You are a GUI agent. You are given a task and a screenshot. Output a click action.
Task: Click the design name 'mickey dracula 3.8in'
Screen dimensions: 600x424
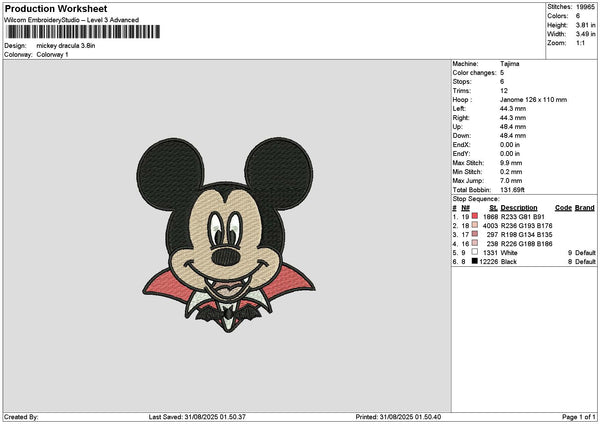[x=66, y=46]
